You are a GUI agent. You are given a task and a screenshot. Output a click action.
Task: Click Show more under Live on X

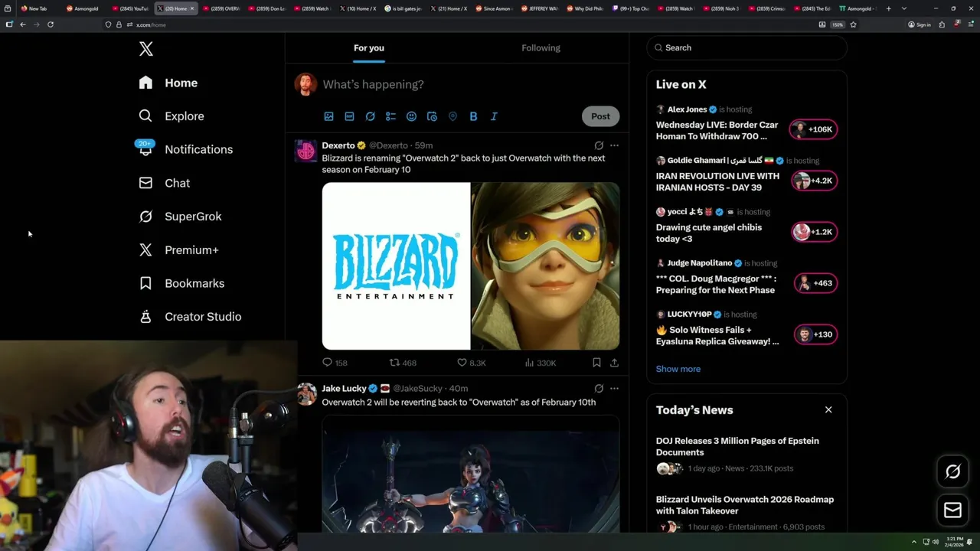(x=678, y=369)
